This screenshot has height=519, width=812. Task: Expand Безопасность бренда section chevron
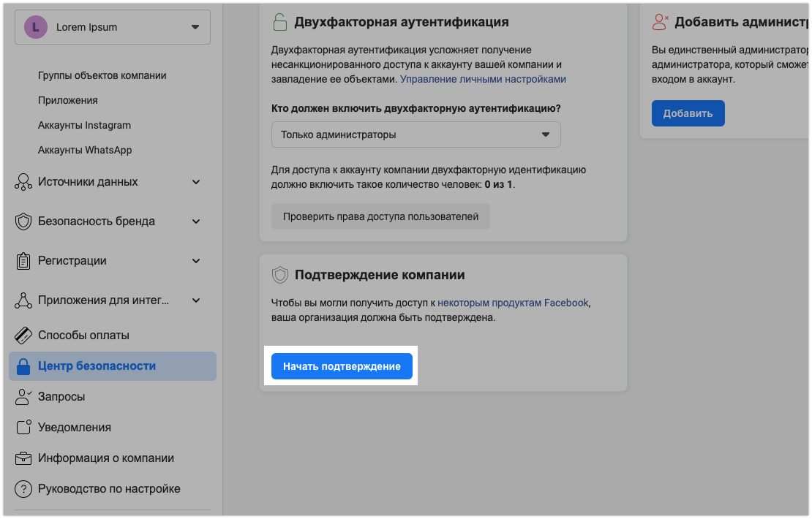(x=196, y=221)
